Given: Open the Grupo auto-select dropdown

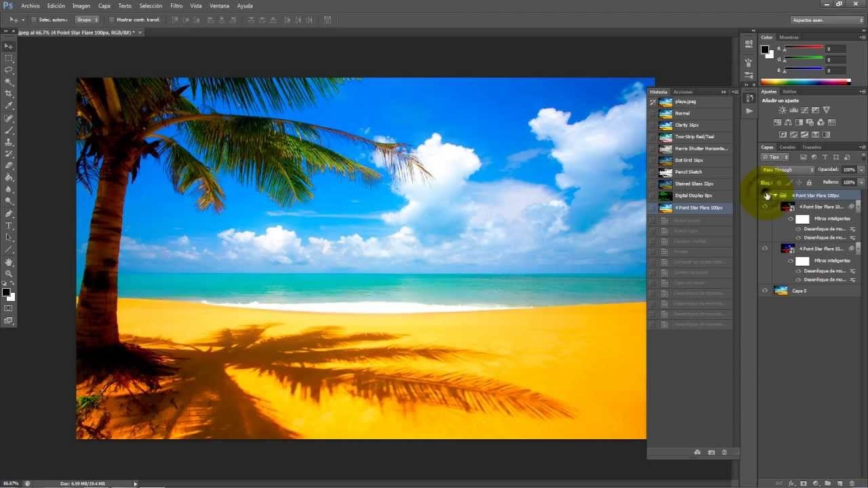Looking at the screenshot, I should [x=86, y=20].
